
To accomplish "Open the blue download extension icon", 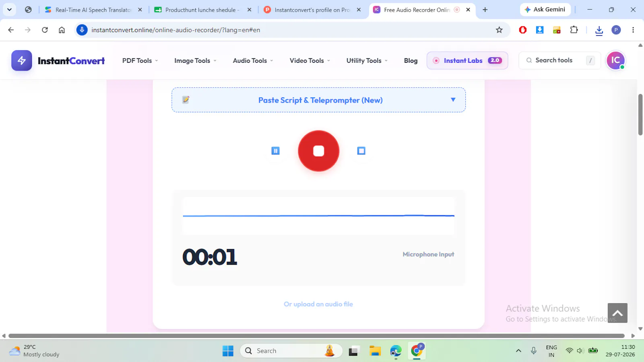I will tap(540, 30).
